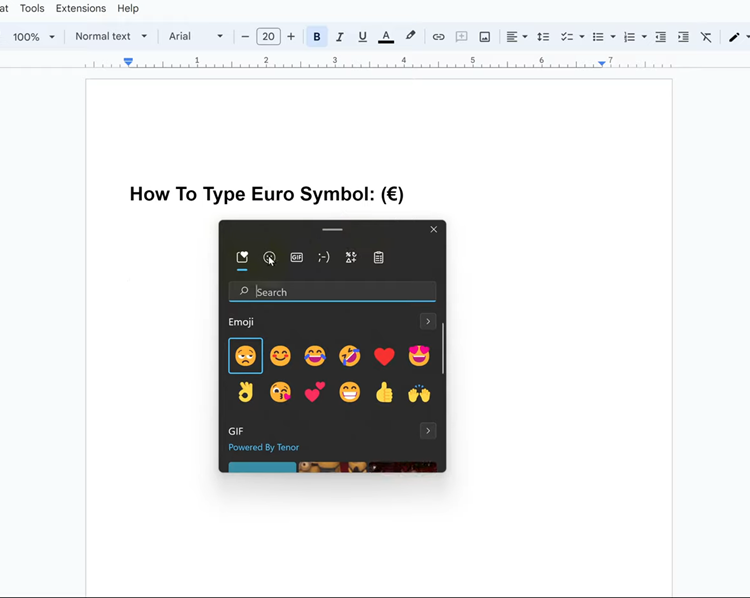Insert the raising hands emoji
Screen dimensions: 750x598
pyautogui.click(x=419, y=393)
